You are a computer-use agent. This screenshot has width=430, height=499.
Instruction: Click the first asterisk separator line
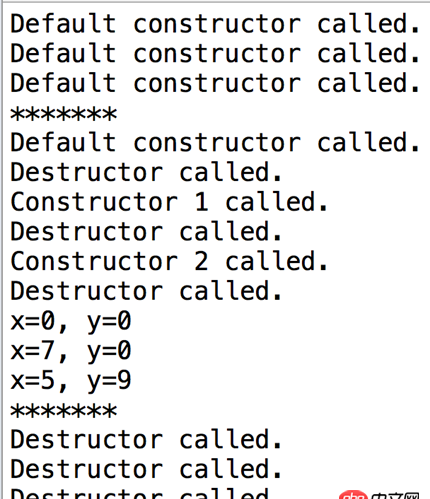(64, 114)
